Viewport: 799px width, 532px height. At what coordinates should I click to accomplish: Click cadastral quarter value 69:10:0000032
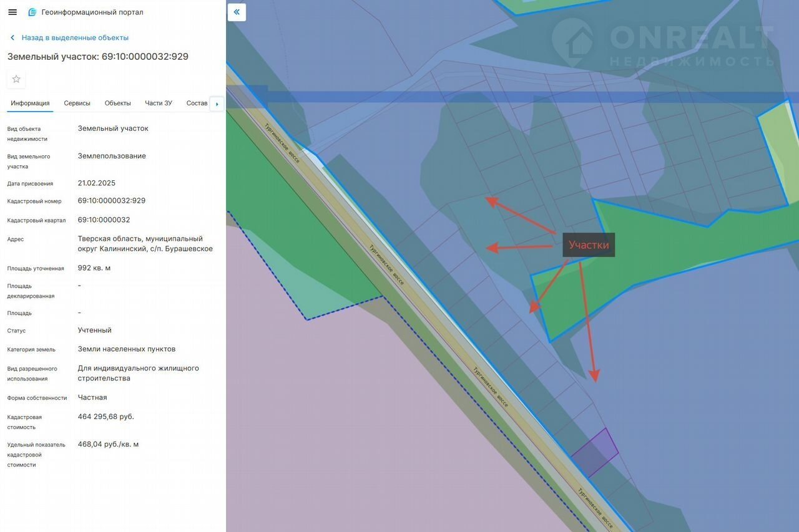coord(104,220)
